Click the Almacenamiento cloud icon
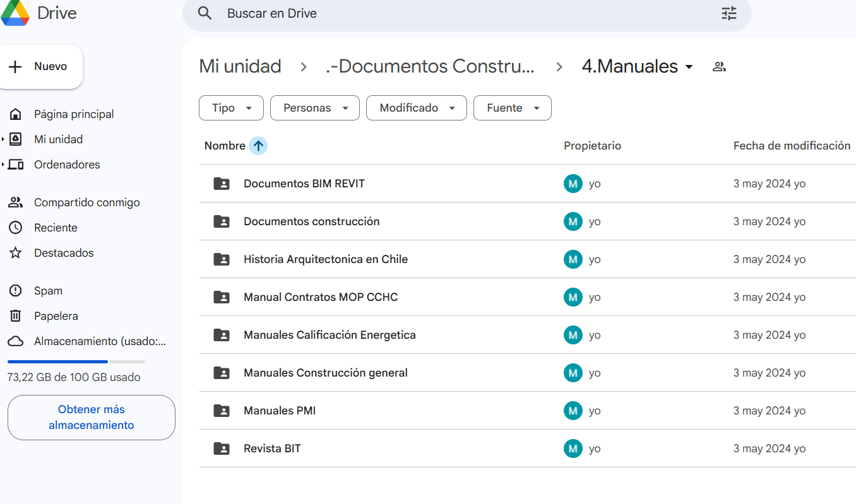 click(15, 341)
